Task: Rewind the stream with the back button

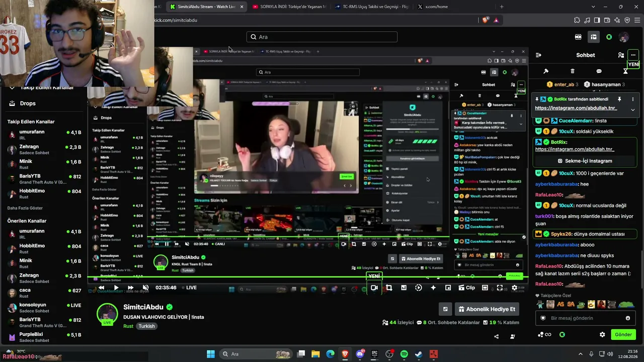Action: (101, 288)
